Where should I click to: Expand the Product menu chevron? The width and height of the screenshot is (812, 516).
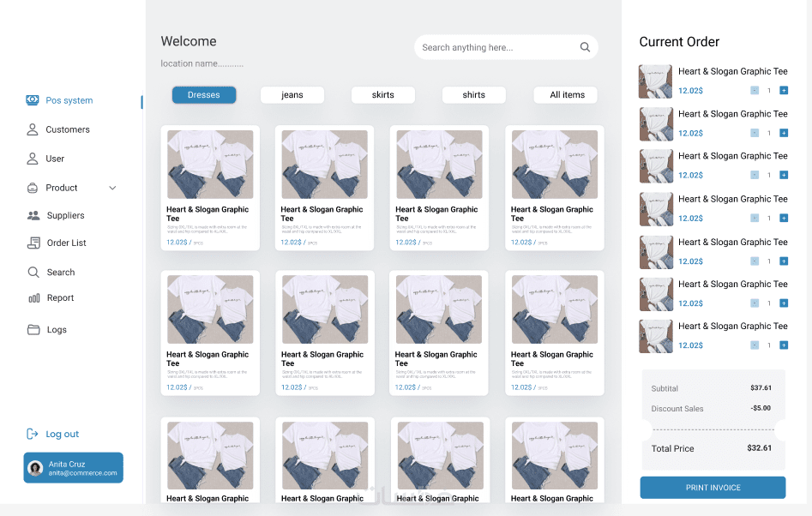112,188
